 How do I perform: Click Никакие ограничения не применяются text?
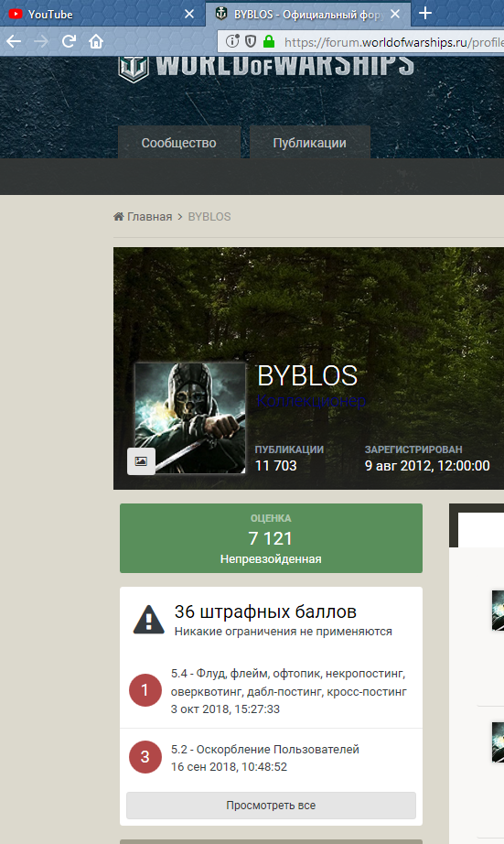(x=284, y=632)
